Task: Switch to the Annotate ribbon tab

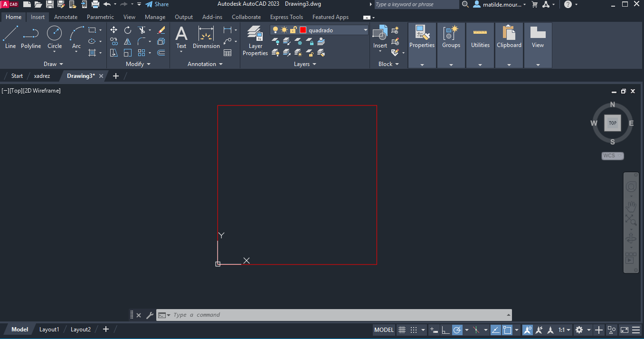Action: coord(66,17)
